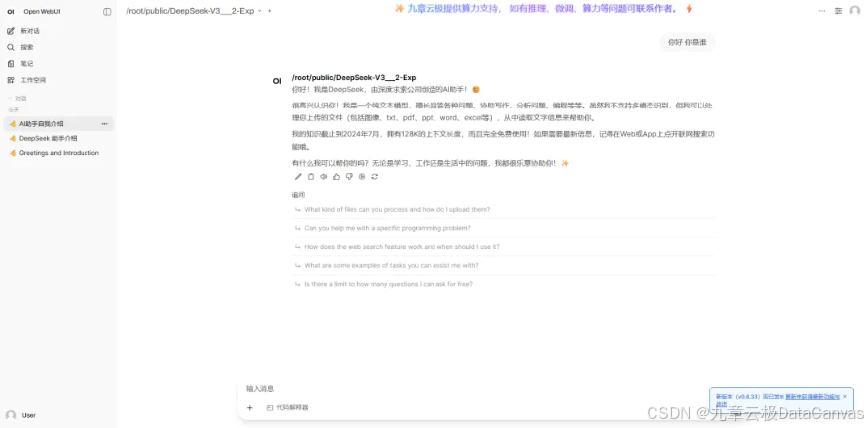
Task: Click the model name heading above response
Action: (x=354, y=77)
